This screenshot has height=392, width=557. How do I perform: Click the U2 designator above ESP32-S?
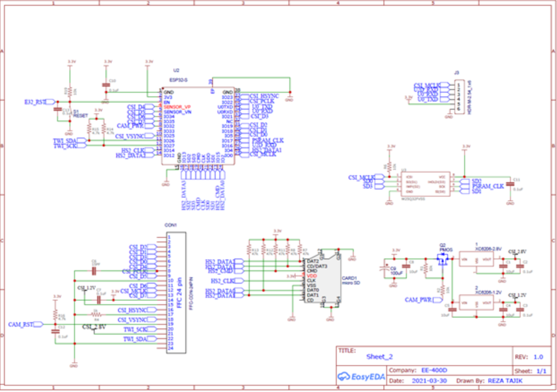176,71
